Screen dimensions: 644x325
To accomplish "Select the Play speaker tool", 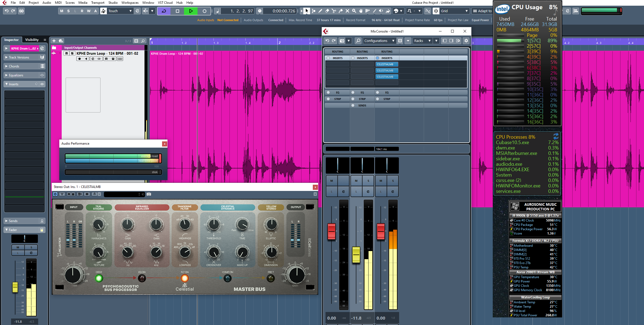I will [x=381, y=11].
